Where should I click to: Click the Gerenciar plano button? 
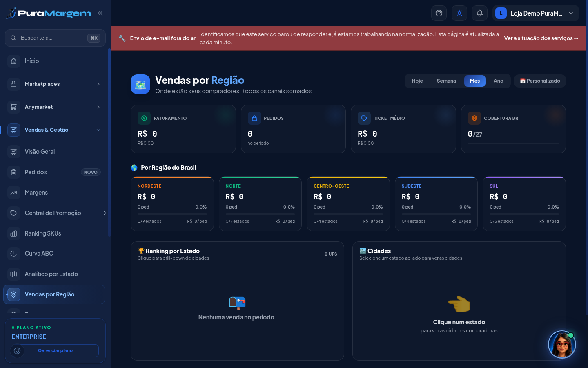coord(55,350)
